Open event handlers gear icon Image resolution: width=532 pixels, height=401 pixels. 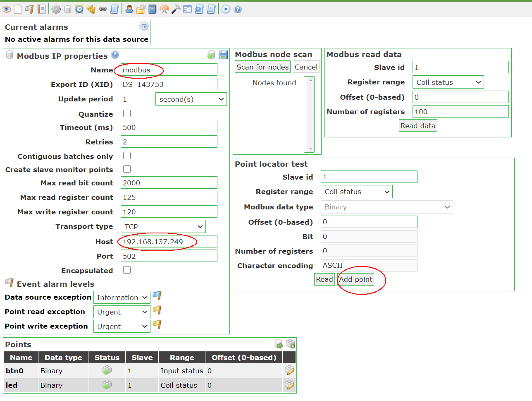point(56,9)
